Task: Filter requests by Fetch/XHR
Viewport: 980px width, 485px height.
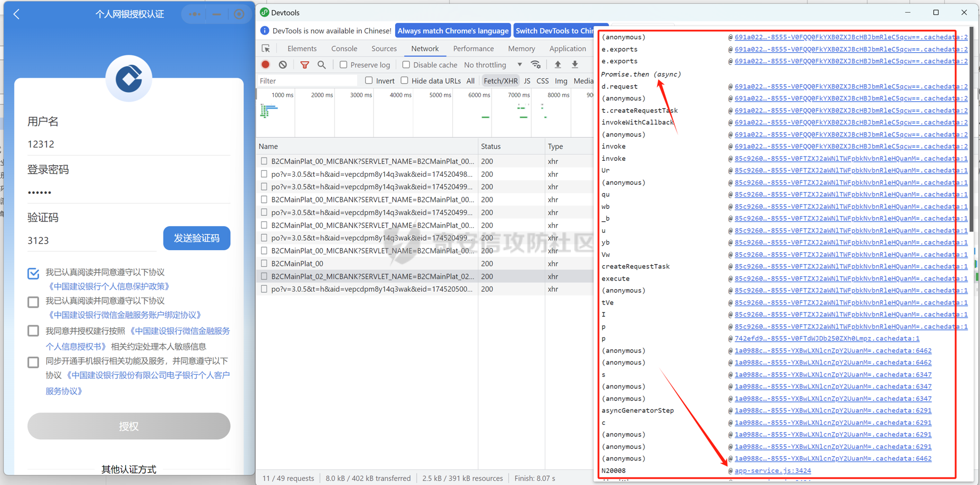Action: click(500, 81)
